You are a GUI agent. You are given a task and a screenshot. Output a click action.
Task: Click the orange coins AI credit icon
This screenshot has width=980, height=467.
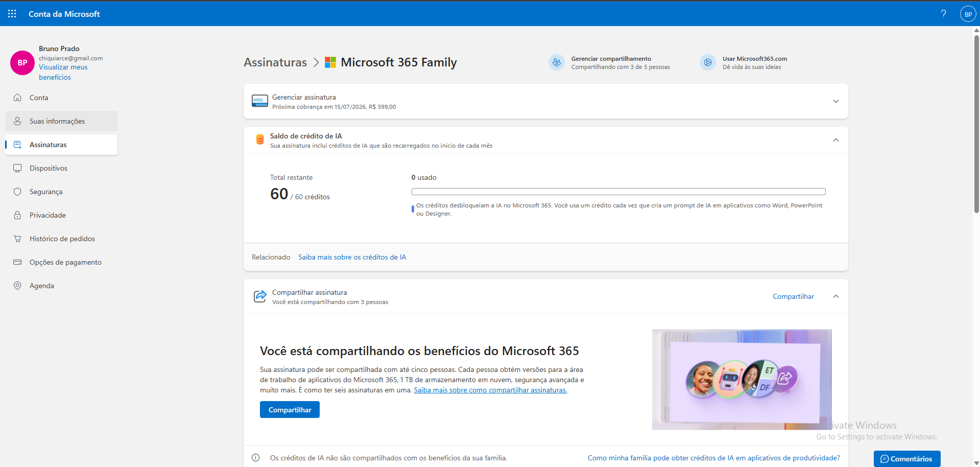click(x=260, y=139)
